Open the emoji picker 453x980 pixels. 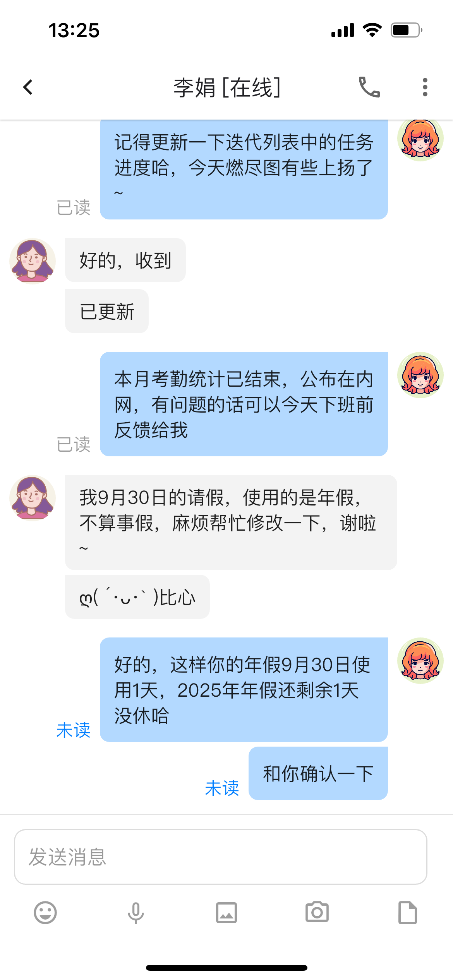(45, 913)
